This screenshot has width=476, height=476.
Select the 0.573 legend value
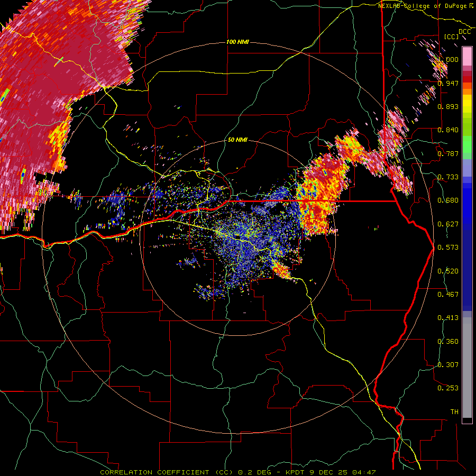(448, 247)
